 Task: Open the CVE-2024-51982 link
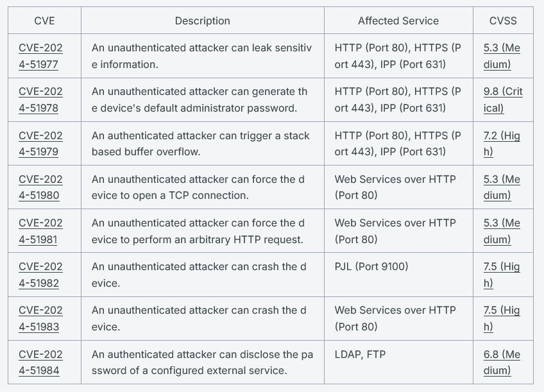(x=40, y=275)
